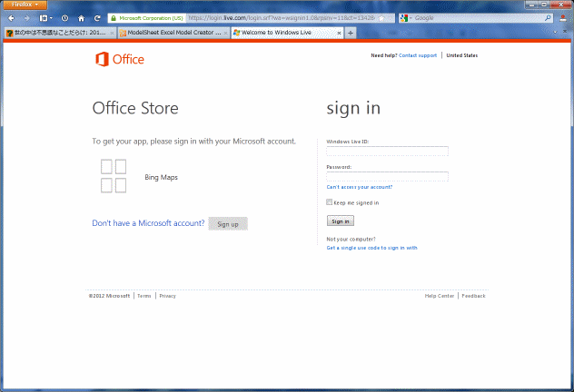
Task: Open the Help Center footer link
Action: (440, 296)
